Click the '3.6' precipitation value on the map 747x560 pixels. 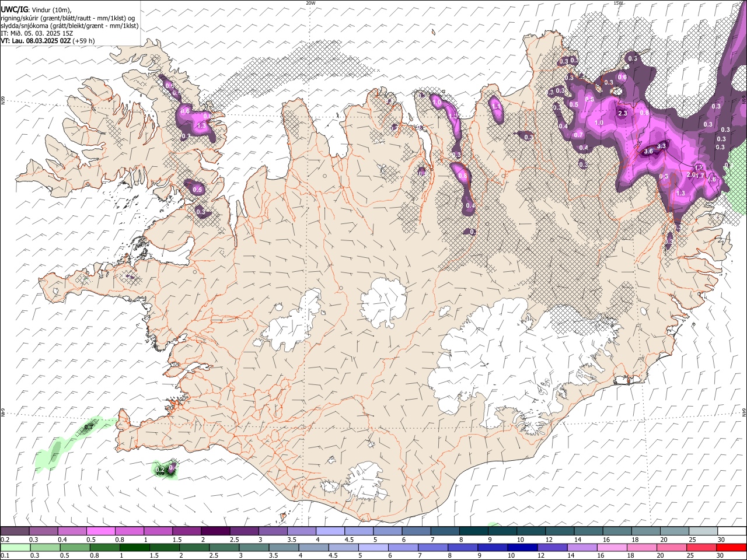coord(648,152)
